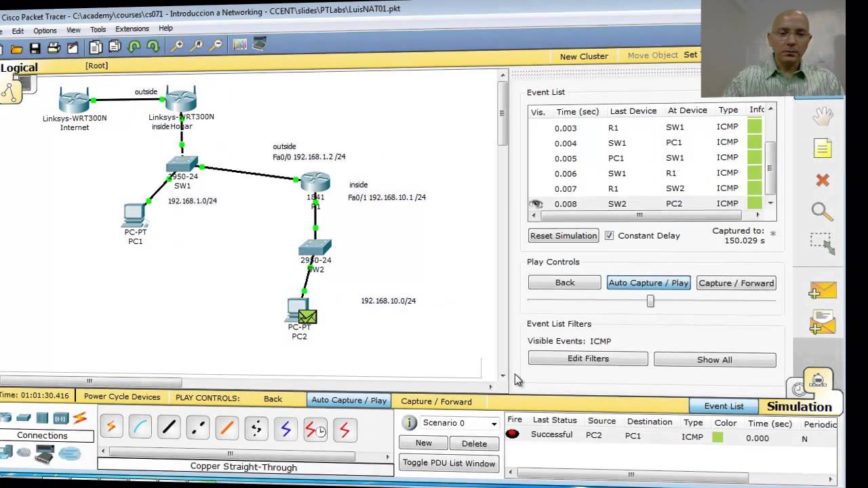This screenshot has width=868, height=488.
Task: Choose the automatic connection lightning cable
Action: tap(111, 427)
